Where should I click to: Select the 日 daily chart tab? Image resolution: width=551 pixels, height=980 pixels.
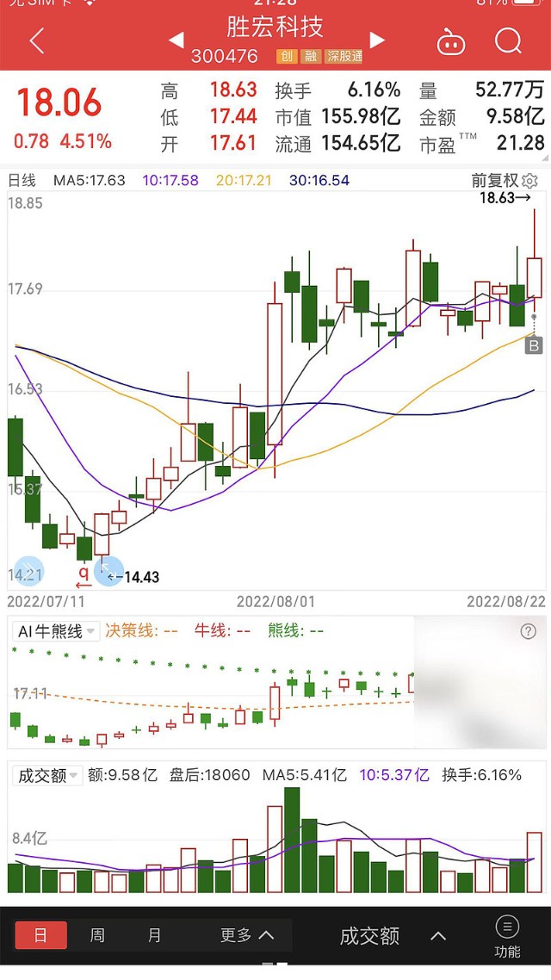(40, 935)
